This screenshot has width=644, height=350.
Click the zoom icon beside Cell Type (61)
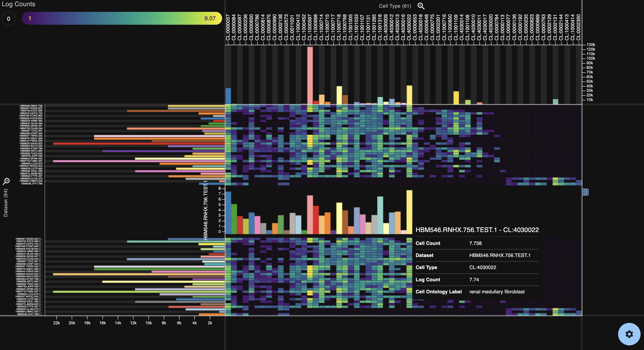[x=421, y=6]
